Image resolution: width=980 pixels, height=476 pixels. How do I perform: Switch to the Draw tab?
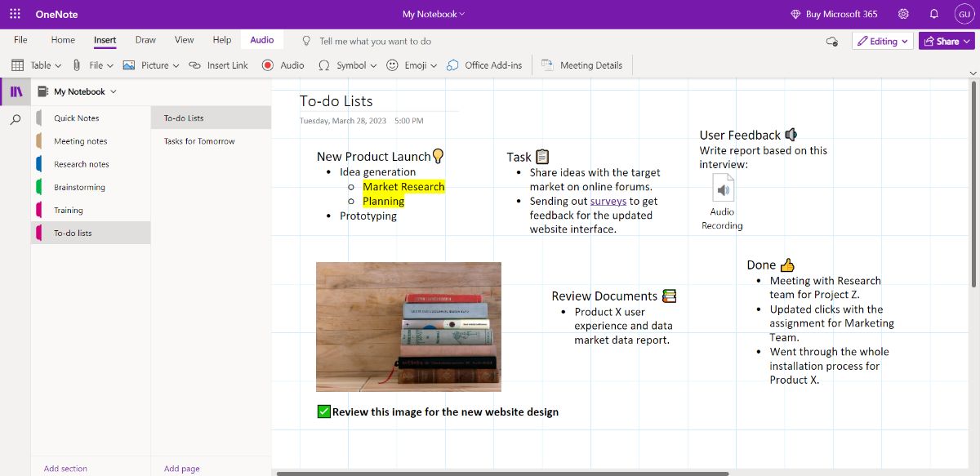(145, 39)
